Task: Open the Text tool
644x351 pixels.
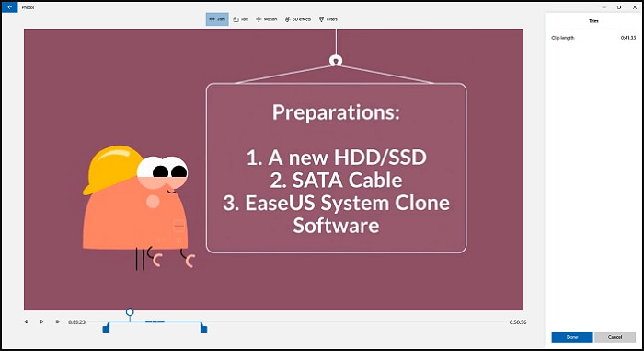Action: coord(241,19)
